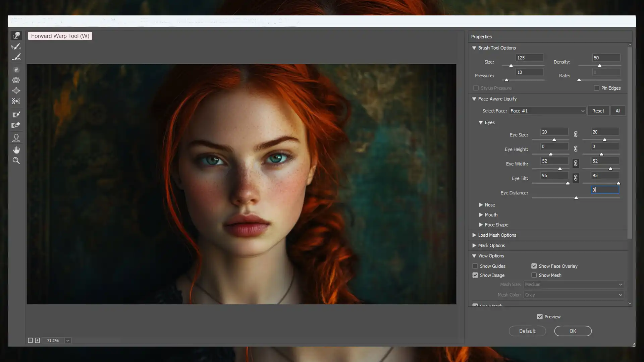Select the Twirl Clockwise Tool
The image size is (644, 362).
(x=16, y=69)
